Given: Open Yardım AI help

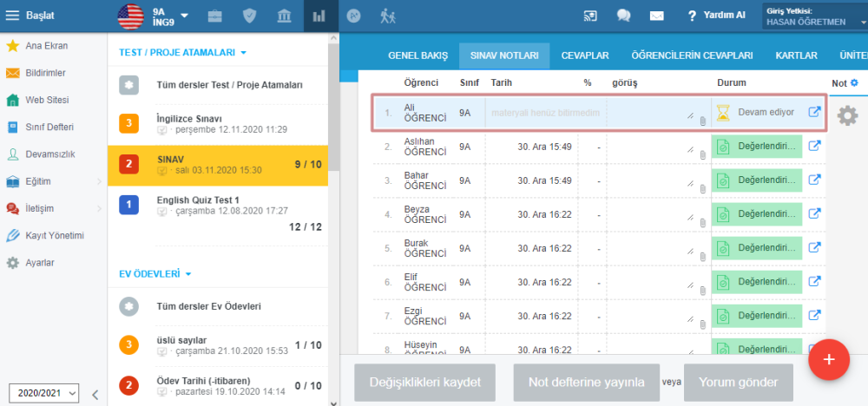Looking at the screenshot, I should click(x=716, y=16).
